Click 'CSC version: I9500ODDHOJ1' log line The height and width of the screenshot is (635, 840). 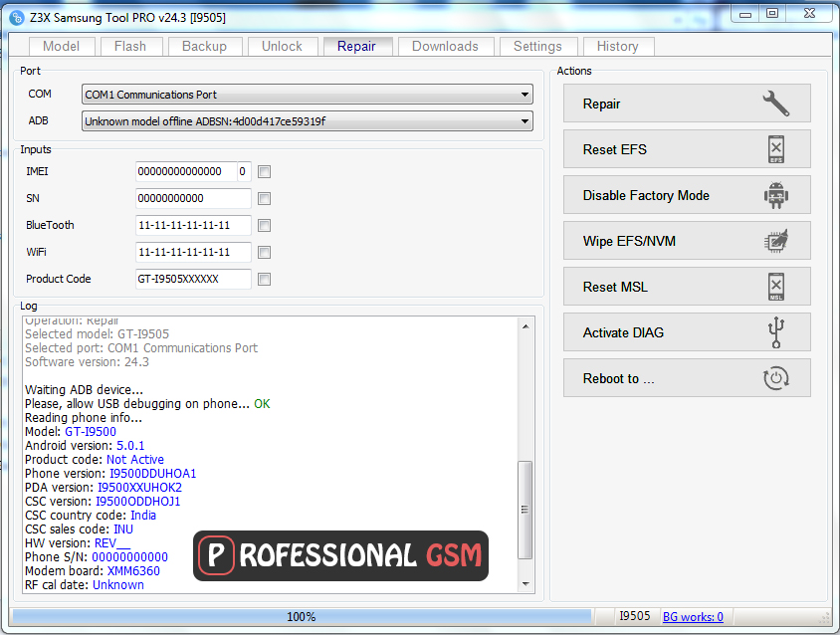tap(103, 501)
